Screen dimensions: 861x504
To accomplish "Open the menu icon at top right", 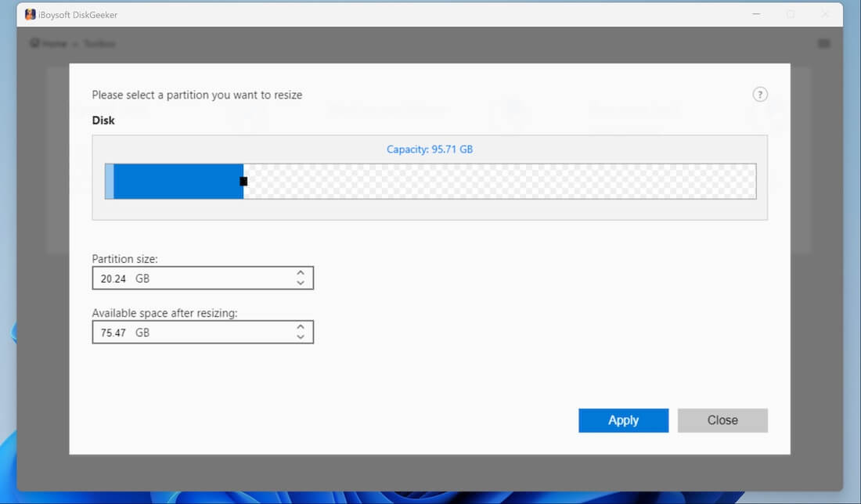I will [823, 43].
